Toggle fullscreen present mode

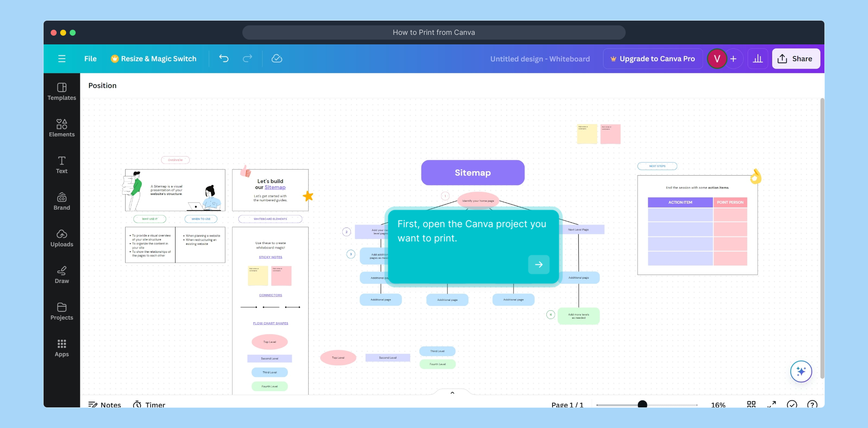(771, 404)
